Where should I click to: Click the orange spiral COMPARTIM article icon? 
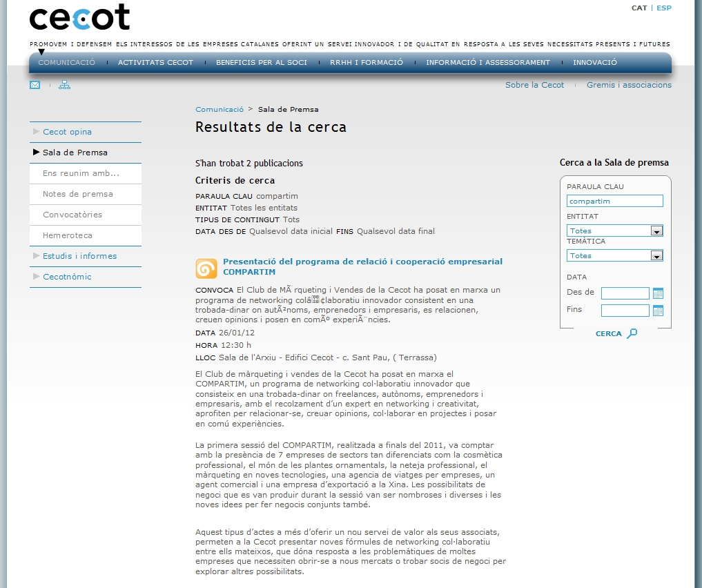point(206,268)
